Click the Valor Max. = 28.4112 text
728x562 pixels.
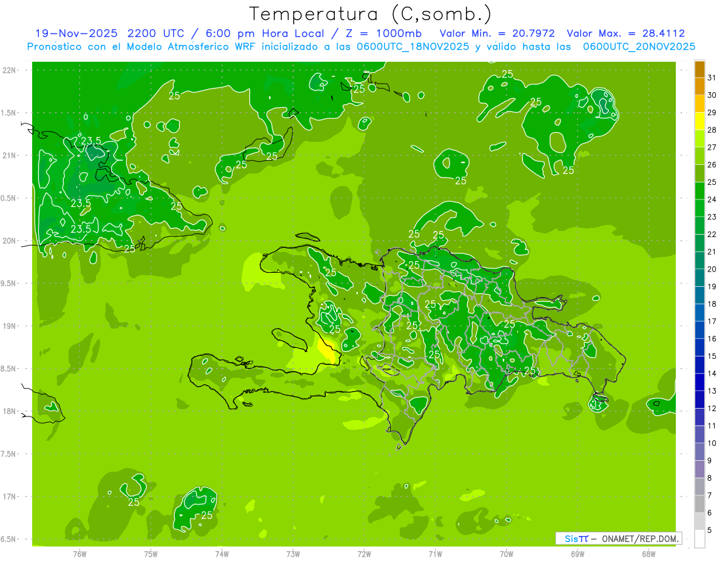(626, 33)
